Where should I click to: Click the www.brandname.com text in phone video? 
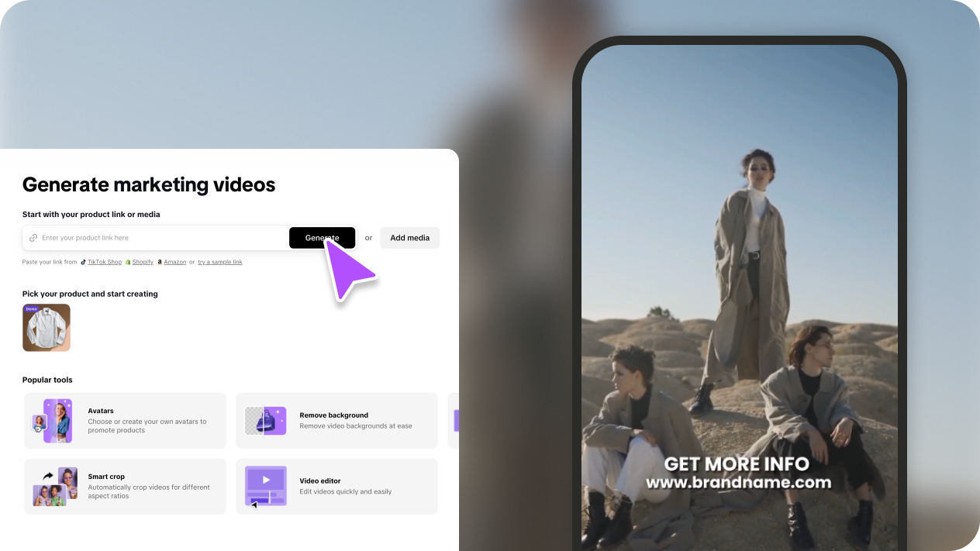click(738, 483)
